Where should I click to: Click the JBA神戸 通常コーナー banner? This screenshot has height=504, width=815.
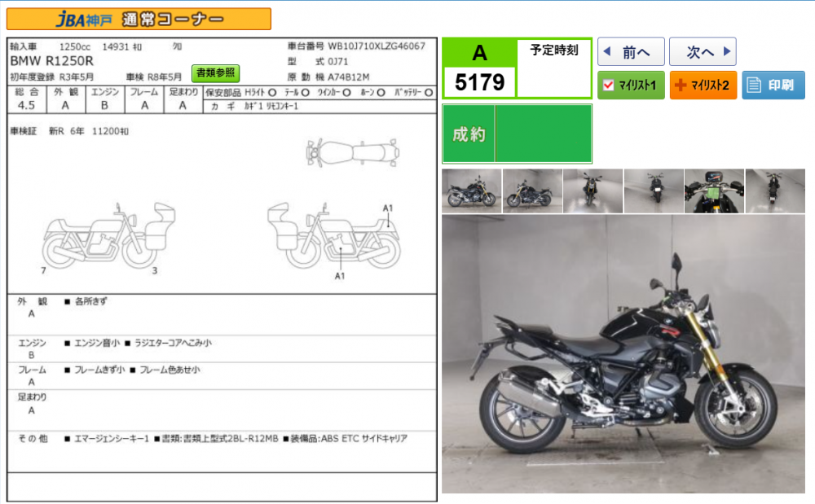pos(139,20)
